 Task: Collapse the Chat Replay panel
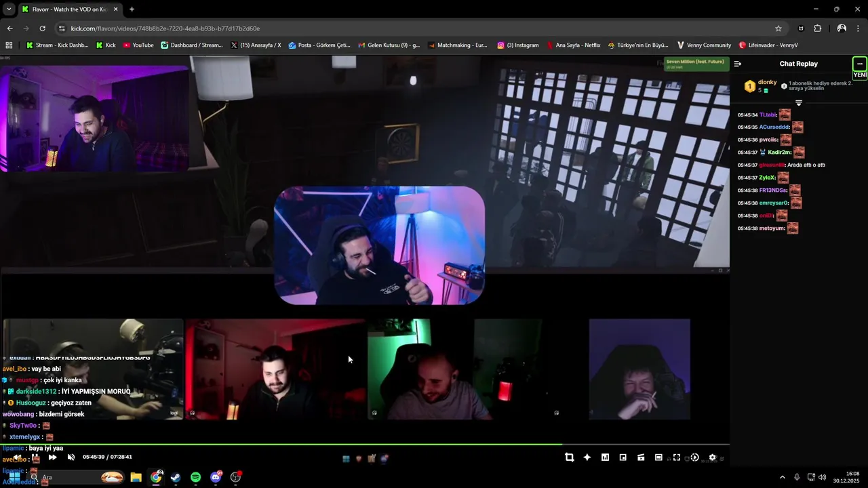point(738,64)
